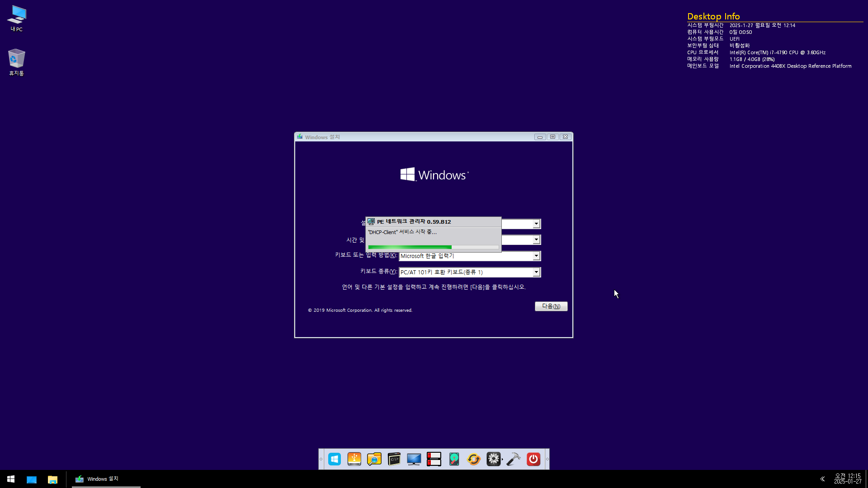The width and height of the screenshot is (868, 488).
Task: Expand the keyboard type dropdown
Action: tap(536, 272)
